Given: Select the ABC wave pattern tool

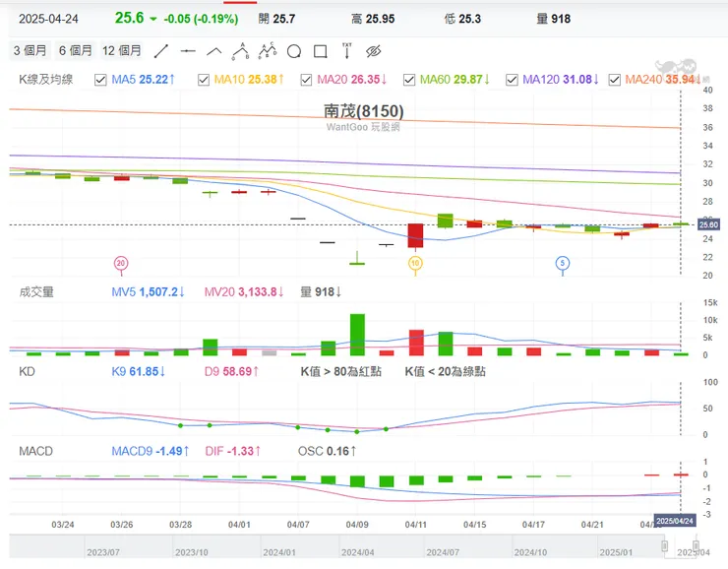Looking at the screenshot, I should click(240, 51).
